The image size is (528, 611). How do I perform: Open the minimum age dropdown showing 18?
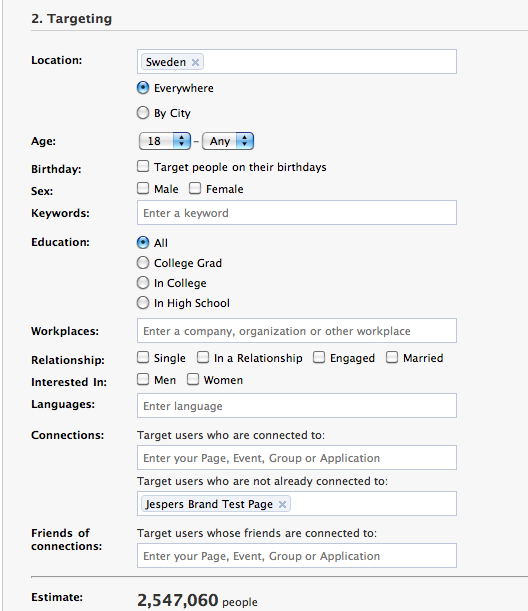coord(165,141)
